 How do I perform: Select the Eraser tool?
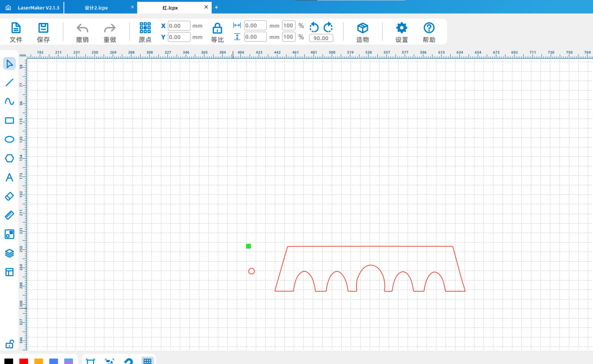click(9, 196)
